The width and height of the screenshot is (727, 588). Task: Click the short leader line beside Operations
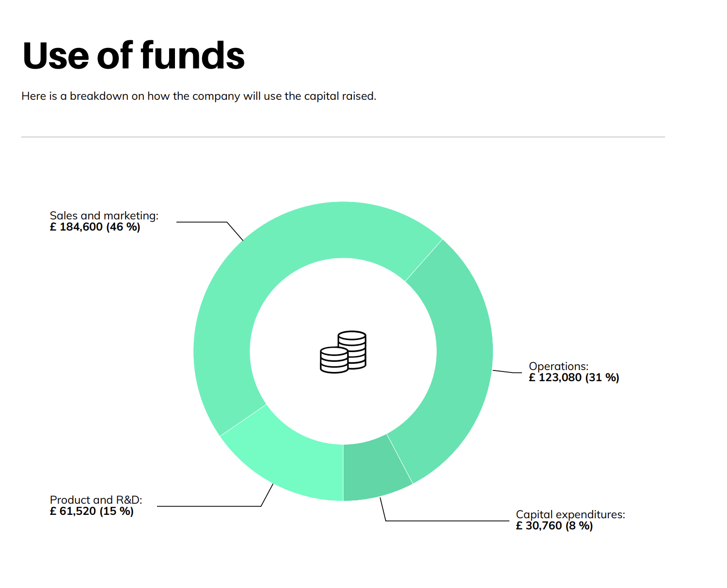click(507, 372)
